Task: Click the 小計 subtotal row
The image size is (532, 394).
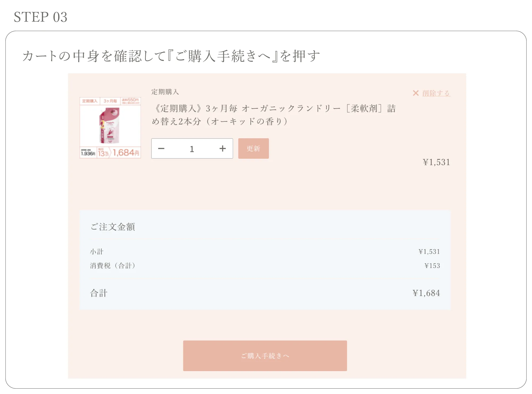Action: (x=97, y=251)
